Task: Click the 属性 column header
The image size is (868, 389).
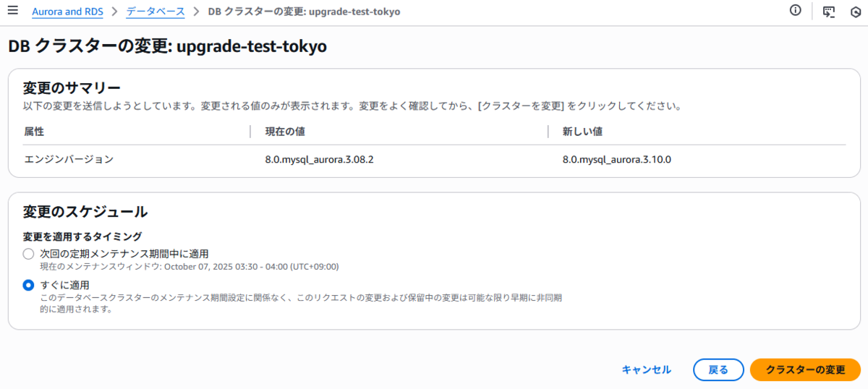Action: point(33,132)
